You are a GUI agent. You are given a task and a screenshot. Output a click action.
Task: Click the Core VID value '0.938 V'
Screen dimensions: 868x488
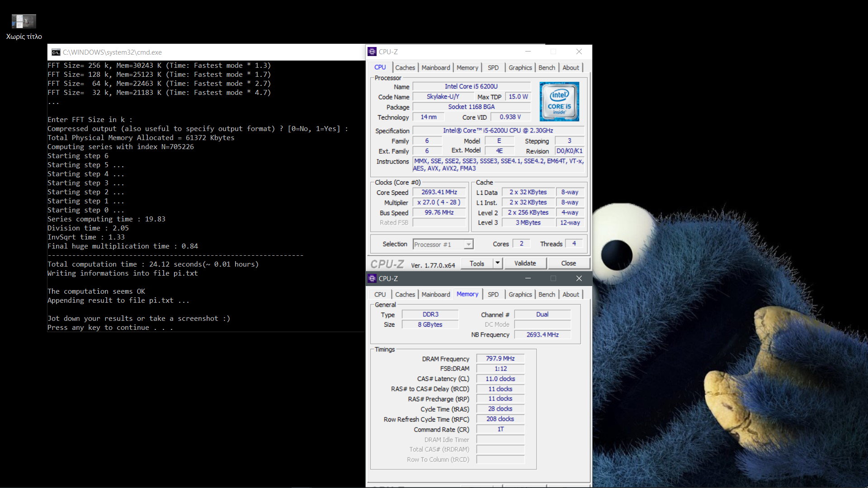pyautogui.click(x=510, y=117)
